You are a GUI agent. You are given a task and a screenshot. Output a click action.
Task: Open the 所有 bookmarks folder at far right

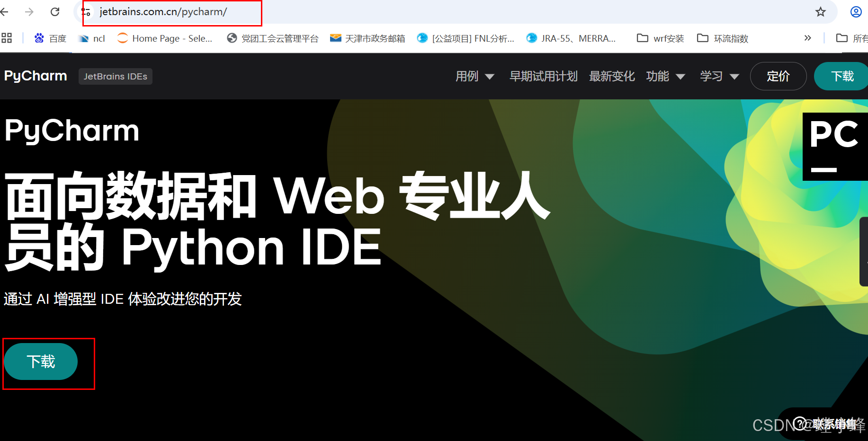(x=852, y=38)
